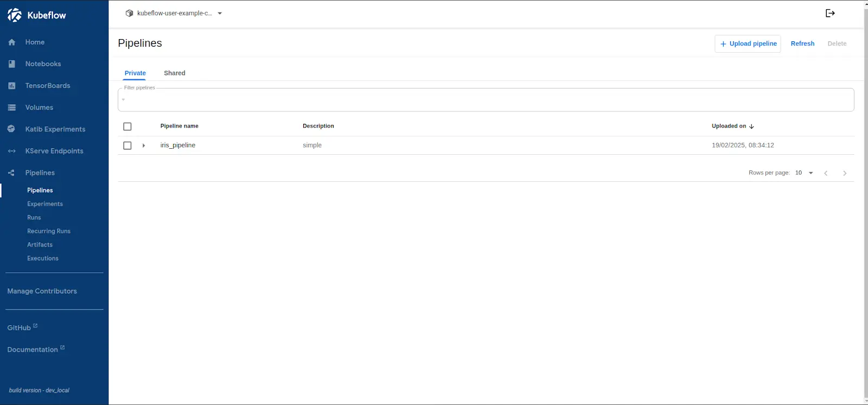Open the Documentation link
868x405 pixels.
pyautogui.click(x=33, y=350)
